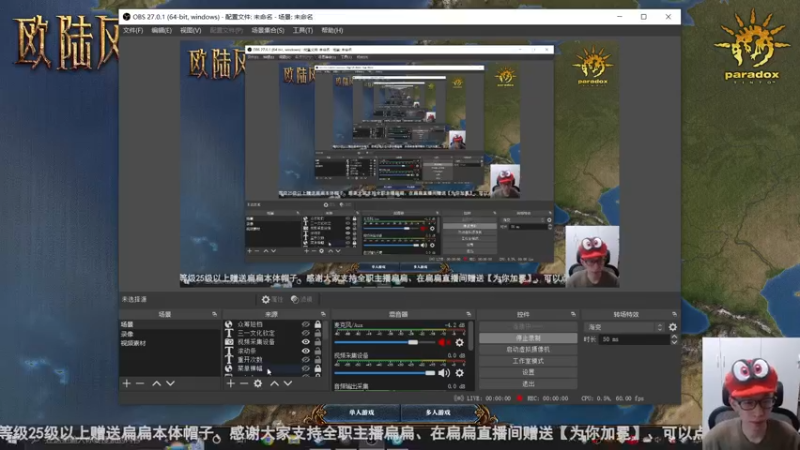This screenshot has height=450, width=800.
Task: Click the audio mixer vertical scrollbar
Action: click(x=470, y=337)
